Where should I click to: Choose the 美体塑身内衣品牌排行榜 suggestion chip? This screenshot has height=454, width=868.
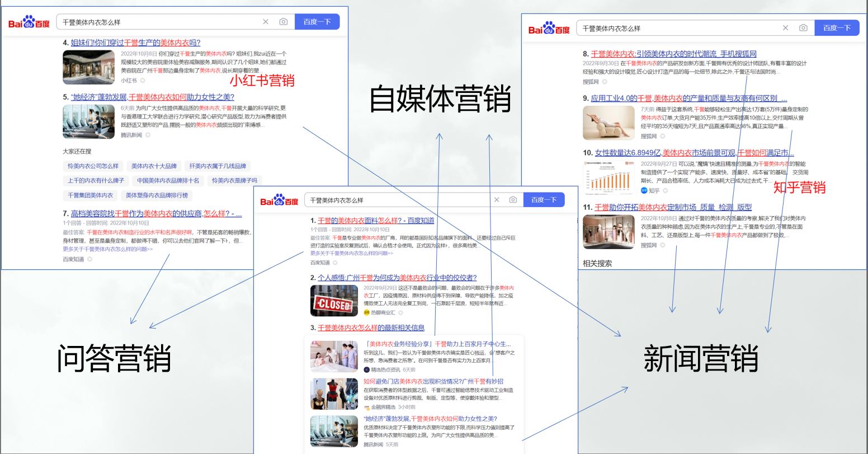click(x=157, y=195)
